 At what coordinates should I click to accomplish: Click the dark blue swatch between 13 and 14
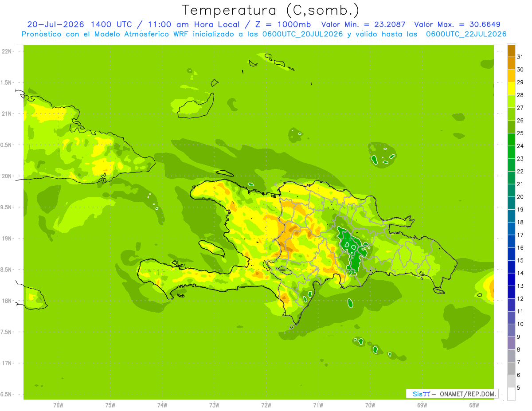pos(511,279)
